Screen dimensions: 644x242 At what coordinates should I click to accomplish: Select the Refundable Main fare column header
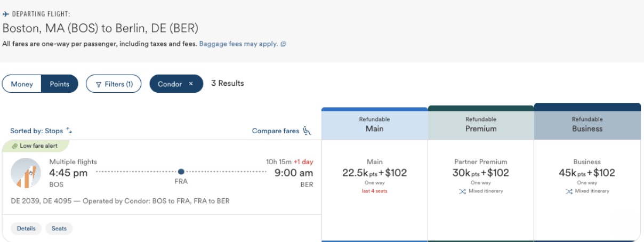374,124
